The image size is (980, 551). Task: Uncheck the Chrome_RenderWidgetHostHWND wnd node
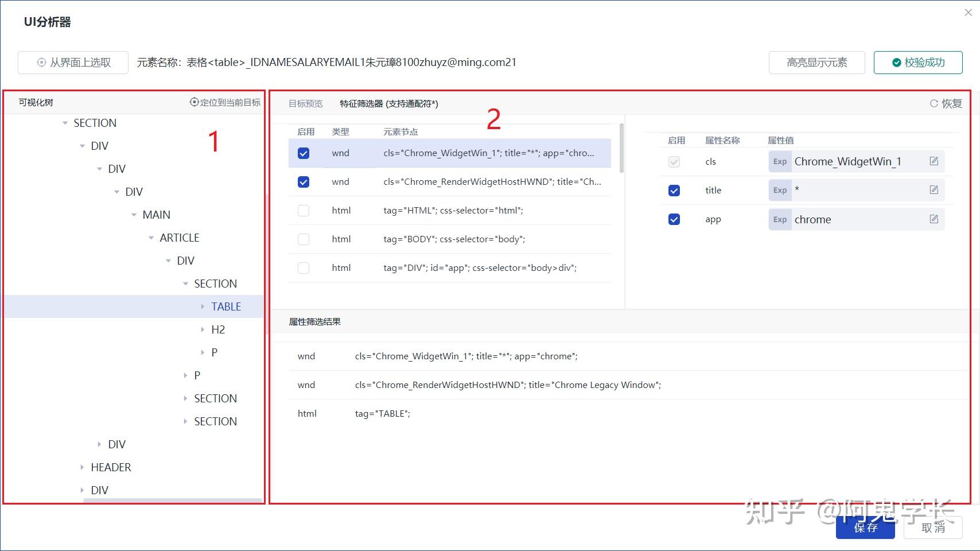[303, 181]
